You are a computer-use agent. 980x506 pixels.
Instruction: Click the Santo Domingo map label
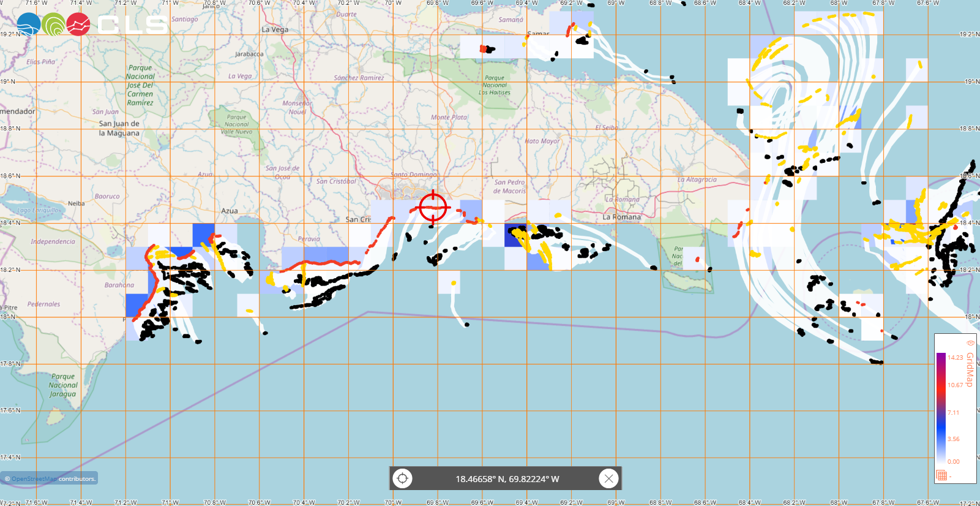click(414, 175)
